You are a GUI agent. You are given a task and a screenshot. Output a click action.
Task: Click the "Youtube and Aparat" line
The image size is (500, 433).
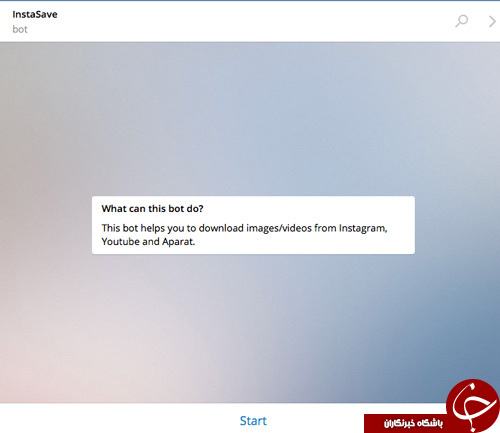tap(148, 242)
